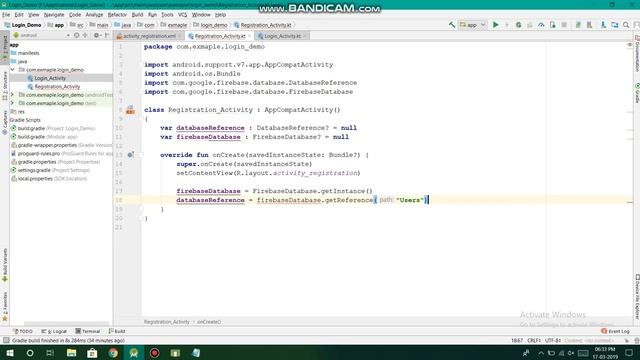Open the Windows Start menu
Image resolution: width=640 pixels, height=360 pixels.
pos(9,353)
